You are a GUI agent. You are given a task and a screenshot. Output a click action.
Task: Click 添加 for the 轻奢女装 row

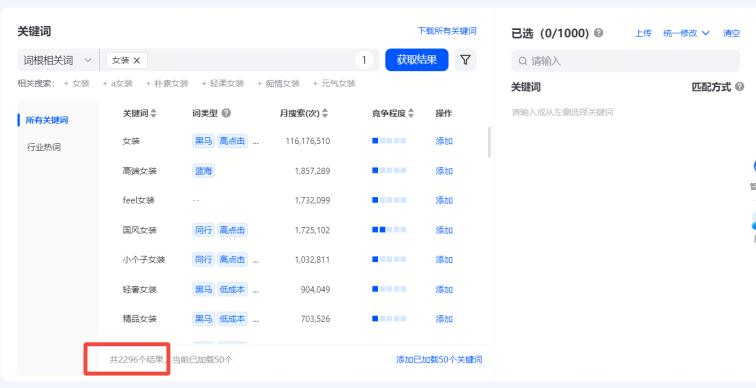pos(444,290)
